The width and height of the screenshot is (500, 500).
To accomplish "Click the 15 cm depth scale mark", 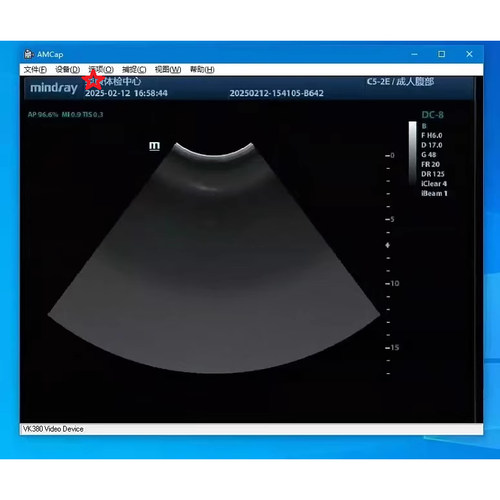I will pos(392,347).
